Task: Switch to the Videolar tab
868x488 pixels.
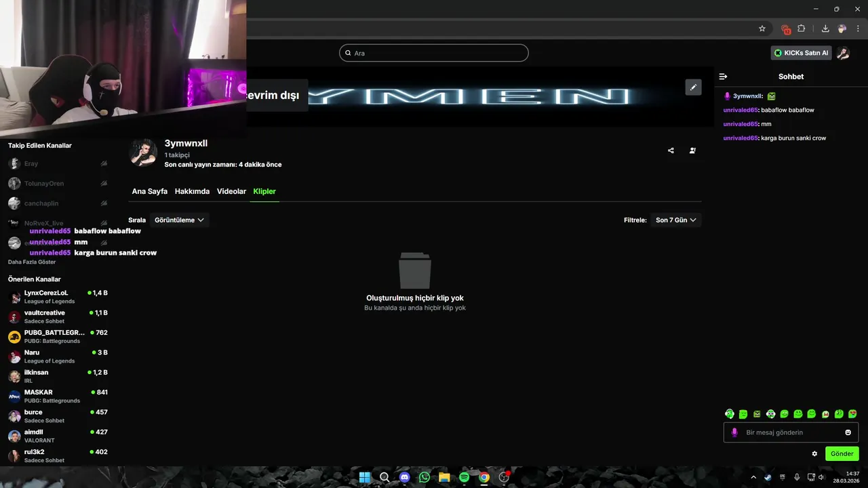Action: (x=231, y=191)
